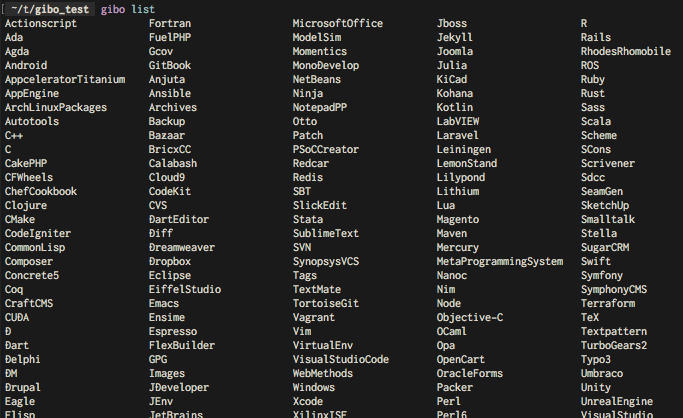Click the Fortran list entry
The height and width of the screenshot is (418, 683).
pos(170,23)
